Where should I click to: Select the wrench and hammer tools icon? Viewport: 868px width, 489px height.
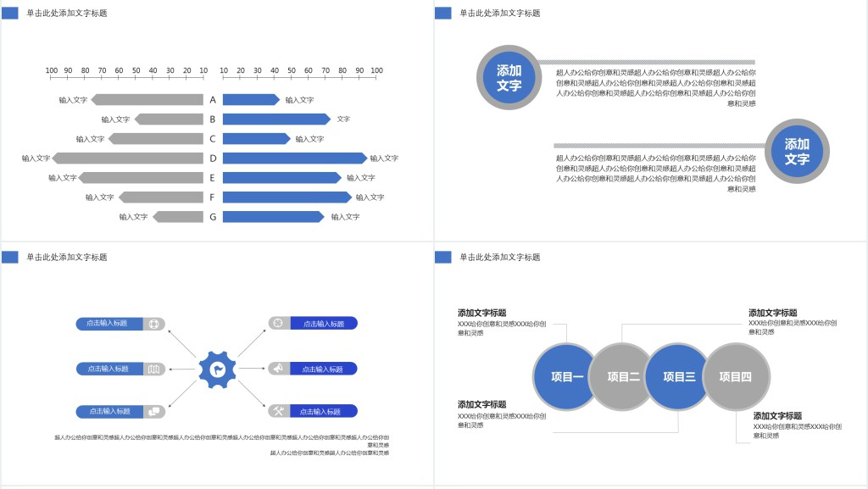(x=279, y=411)
